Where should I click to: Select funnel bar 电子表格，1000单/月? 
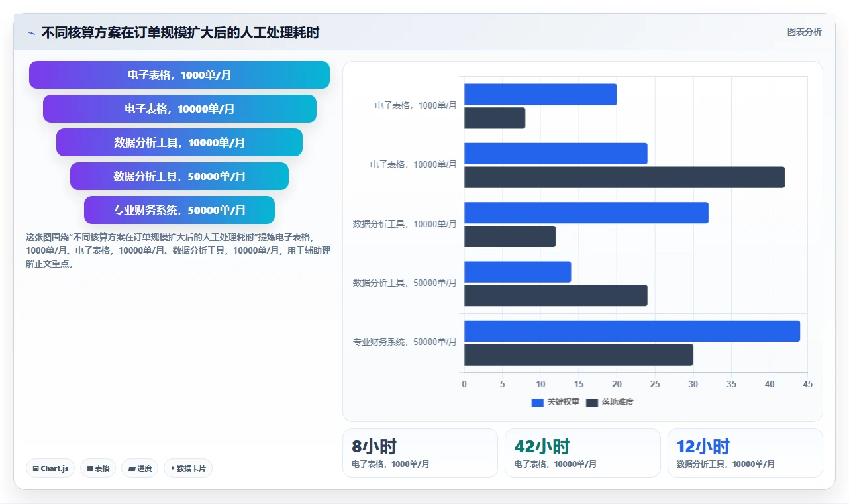coord(179,75)
